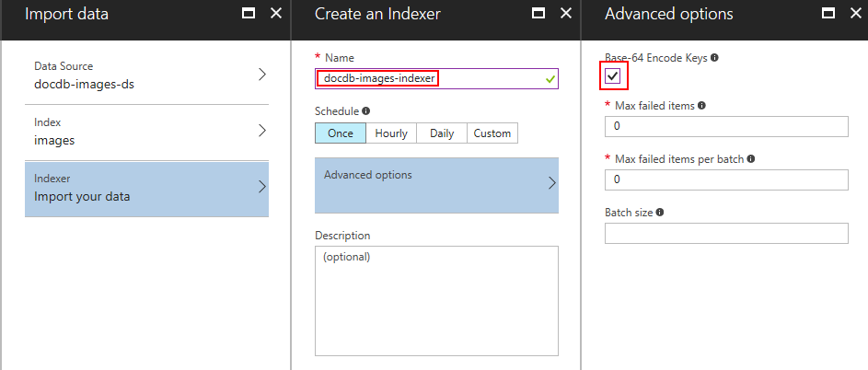Click info icon for Max failed items per batch
The height and width of the screenshot is (370, 868).
[751, 159]
